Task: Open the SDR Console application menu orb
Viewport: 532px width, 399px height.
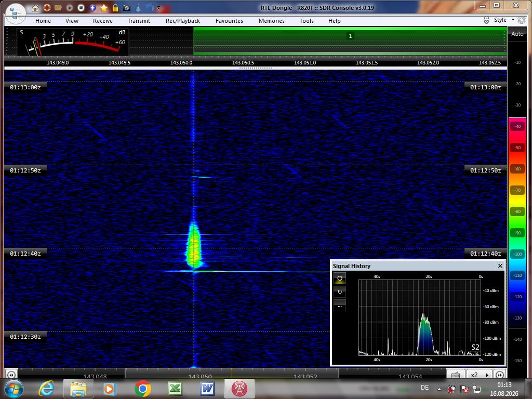Action: 16,14
